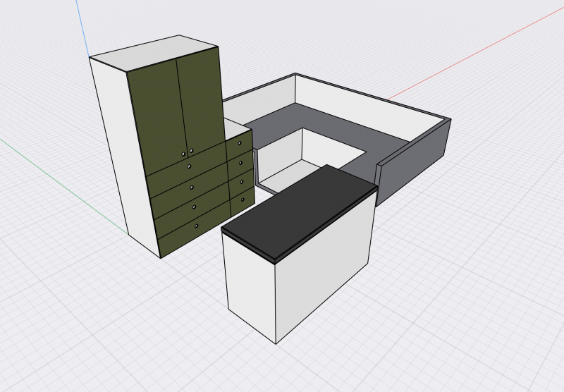The image size is (564, 392).
Task: Select the top small drawer in right column
Action: click(x=239, y=145)
